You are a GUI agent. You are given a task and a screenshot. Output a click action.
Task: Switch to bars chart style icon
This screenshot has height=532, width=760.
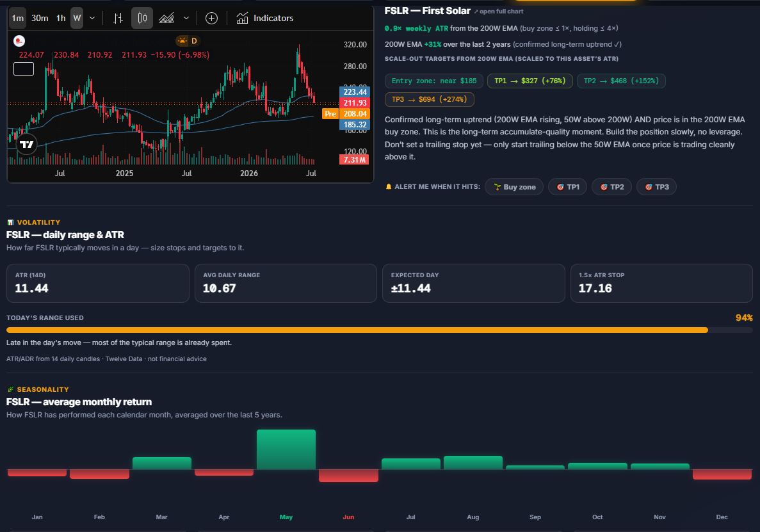click(118, 19)
